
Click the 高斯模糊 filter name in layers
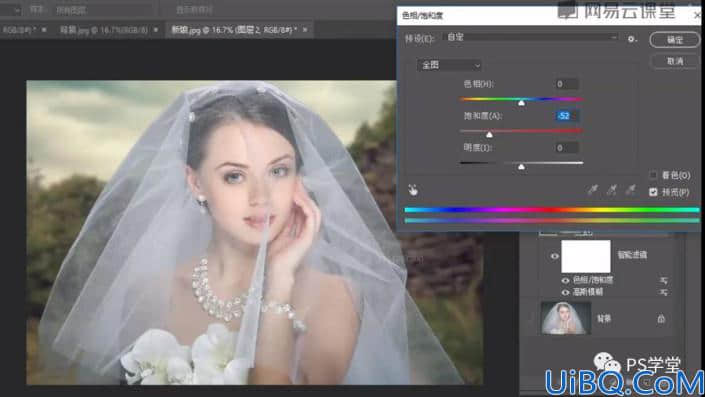[588, 292]
